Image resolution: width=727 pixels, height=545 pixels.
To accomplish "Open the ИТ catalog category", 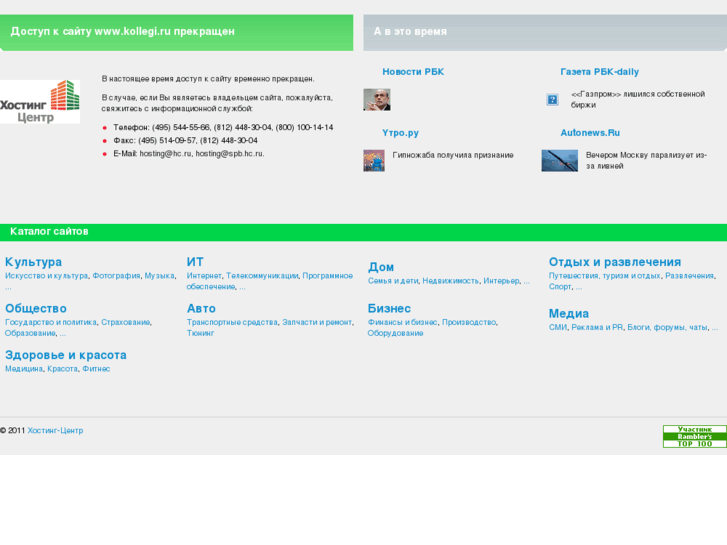I will click(x=195, y=262).
